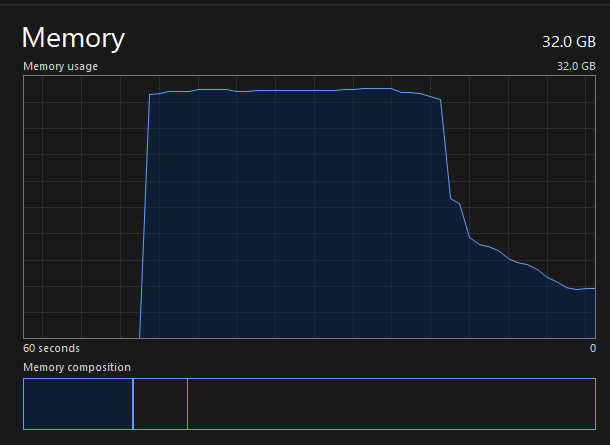Click the large 32.0 GB total value
This screenshot has height=445, width=610.
tap(569, 42)
